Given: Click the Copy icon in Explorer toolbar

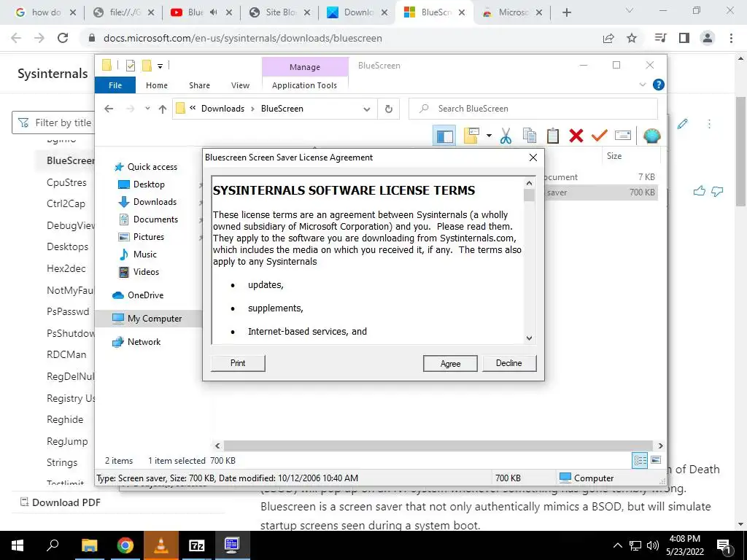Looking at the screenshot, I should tap(530, 136).
